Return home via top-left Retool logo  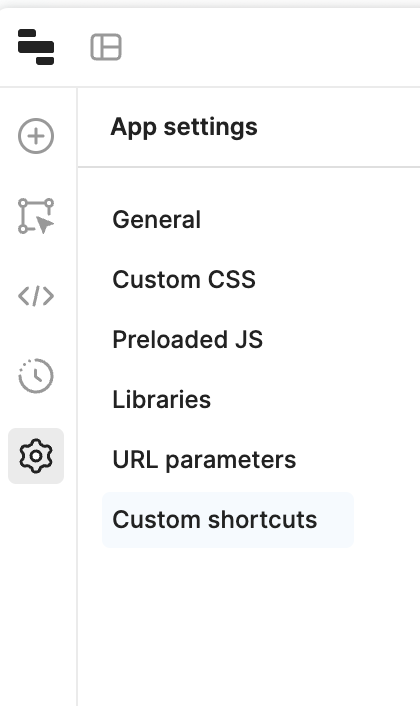tap(36, 47)
